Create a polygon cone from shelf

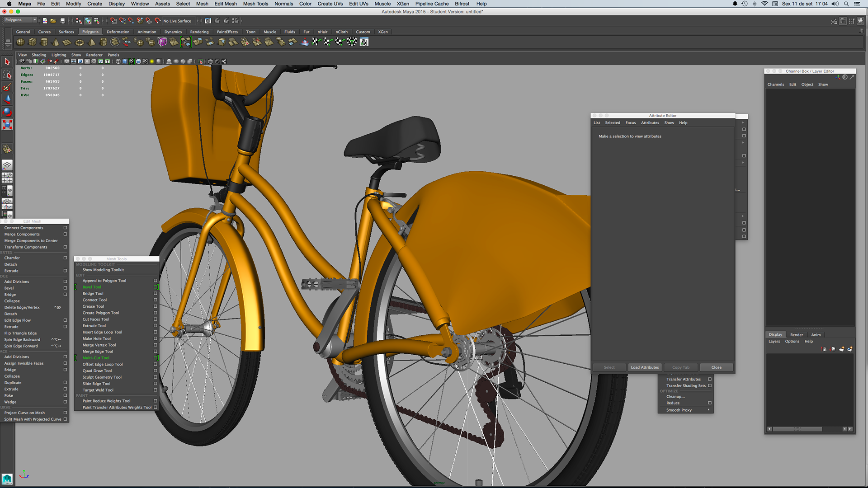(56, 42)
